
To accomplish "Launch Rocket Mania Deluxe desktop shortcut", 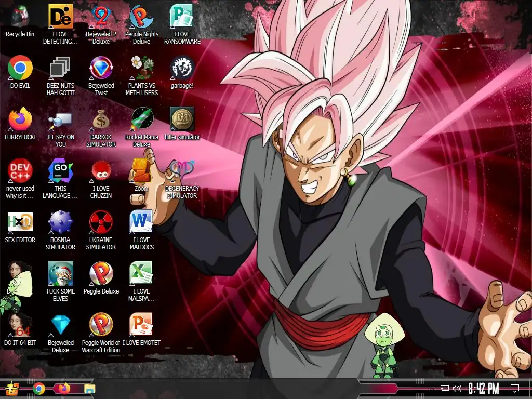I will (x=141, y=128).
